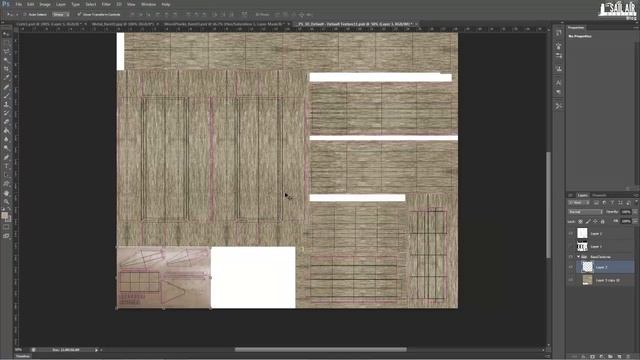Click the foreground color swatch
Image resolution: width=640 pixels, height=360 pixels.
4,215
